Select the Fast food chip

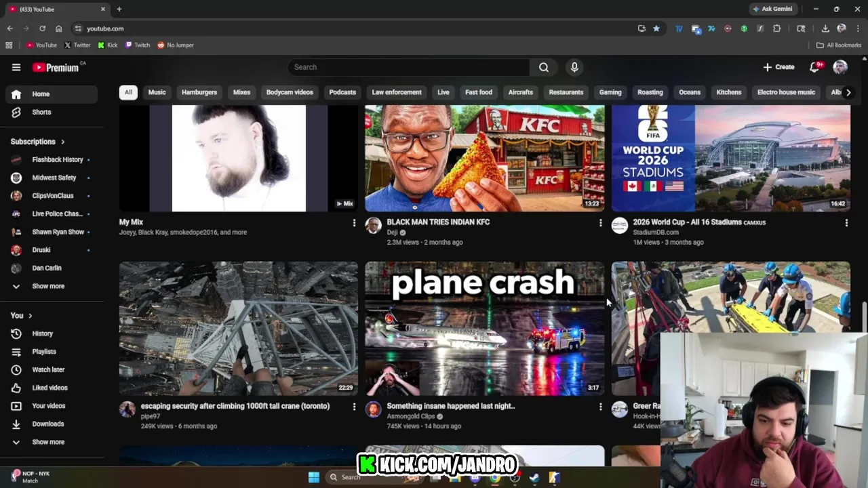[x=479, y=92]
